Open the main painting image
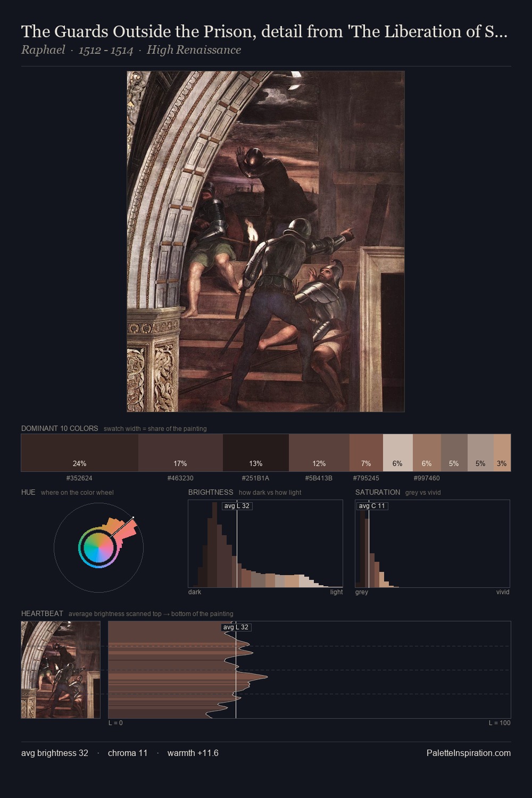Viewport: 532px width, 798px height. pos(265,242)
